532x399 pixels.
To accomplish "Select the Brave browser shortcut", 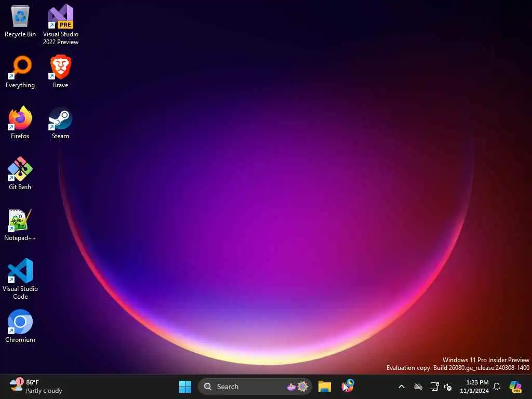I will (x=61, y=72).
